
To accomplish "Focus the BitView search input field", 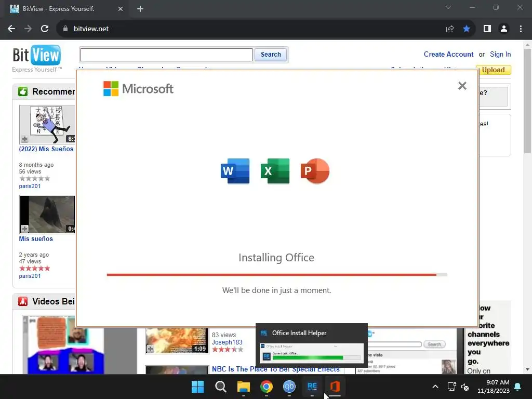I will pos(166,55).
